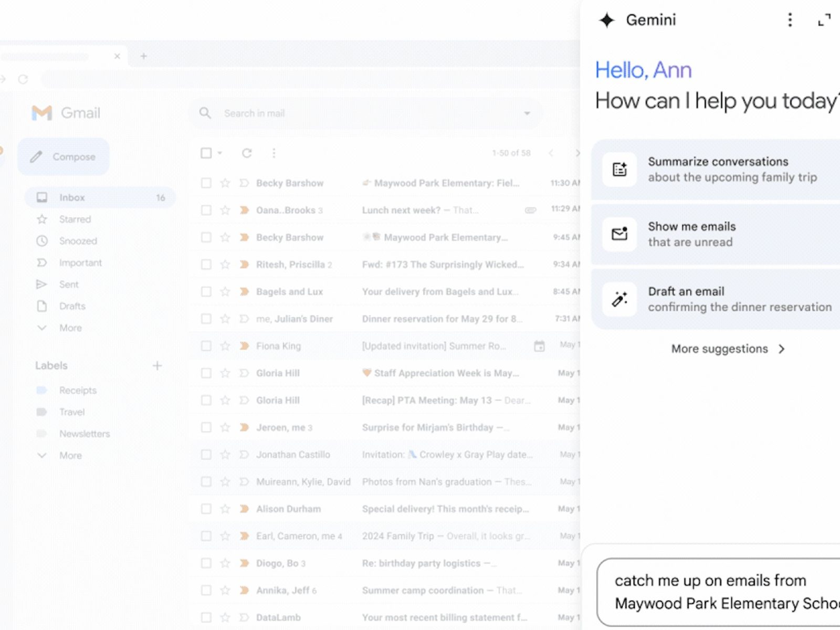Star the Oana..Brooks email
This screenshot has height=630, width=840.
[225, 211]
